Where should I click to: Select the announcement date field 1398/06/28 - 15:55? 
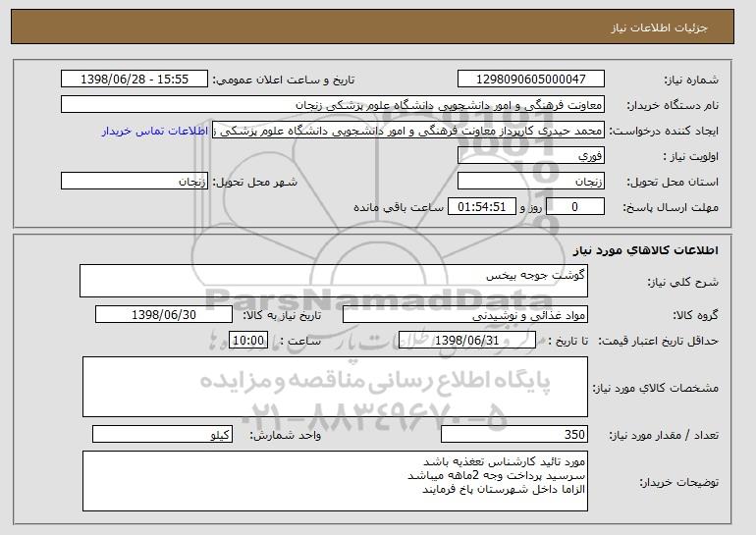pyautogui.click(x=135, y=80)
